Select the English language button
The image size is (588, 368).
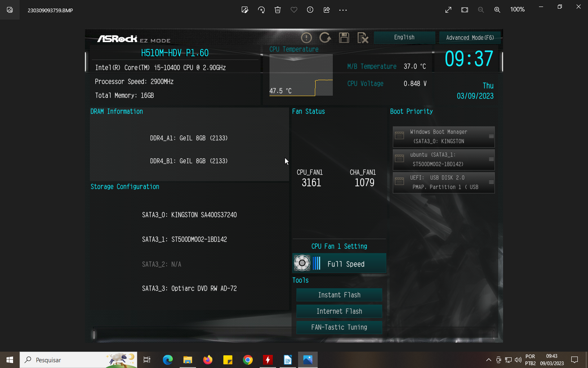tap(404, 37)
